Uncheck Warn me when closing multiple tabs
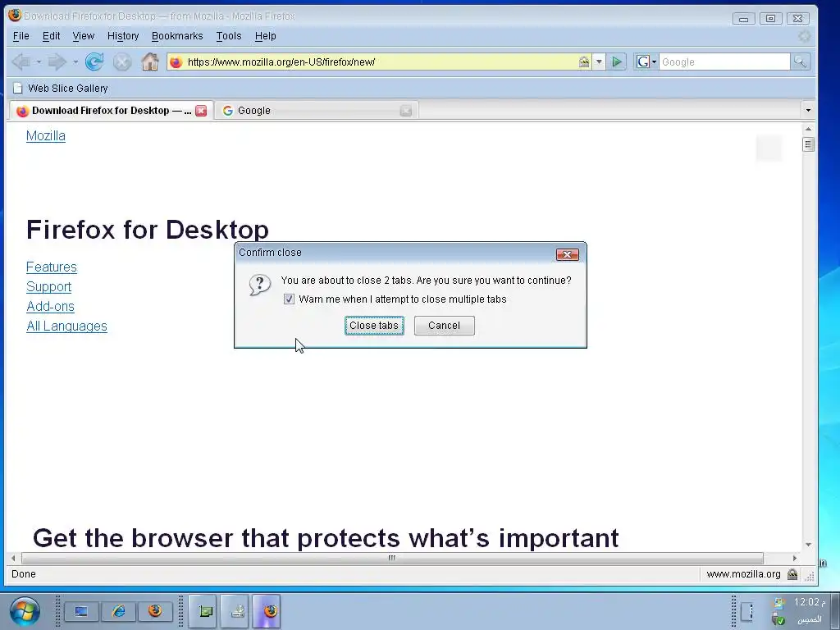 tap(290, 299)
